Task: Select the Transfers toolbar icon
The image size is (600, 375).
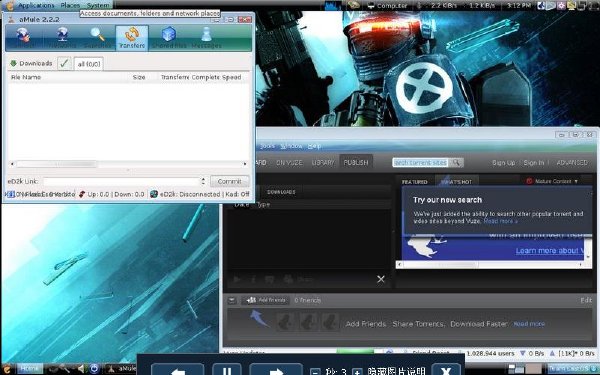Action: pyautogui.click(x=132, y=38)
